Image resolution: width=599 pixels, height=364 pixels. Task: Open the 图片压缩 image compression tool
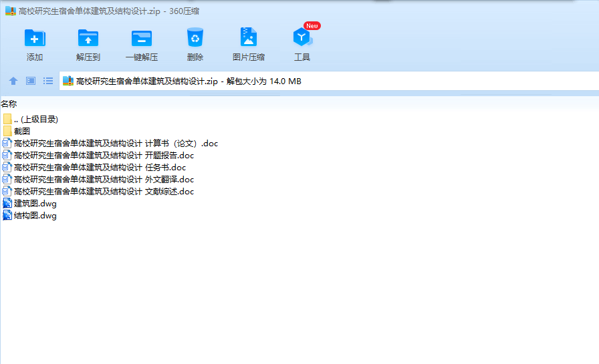249,37
